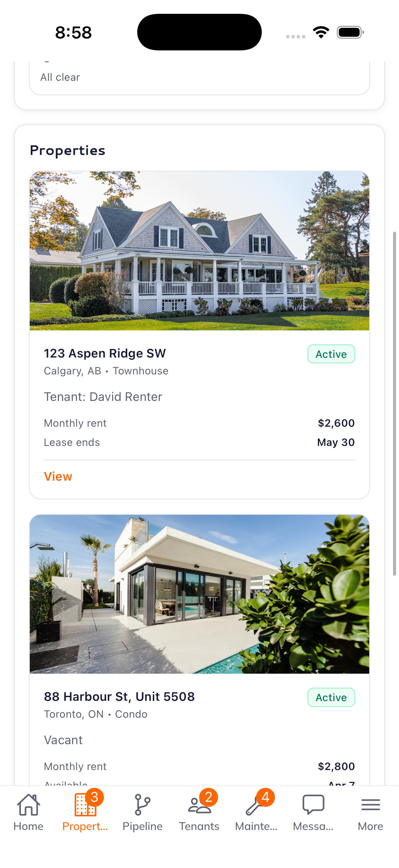Tap the battery status icon
The image size is (399, 868).
(x=350, y=32)
